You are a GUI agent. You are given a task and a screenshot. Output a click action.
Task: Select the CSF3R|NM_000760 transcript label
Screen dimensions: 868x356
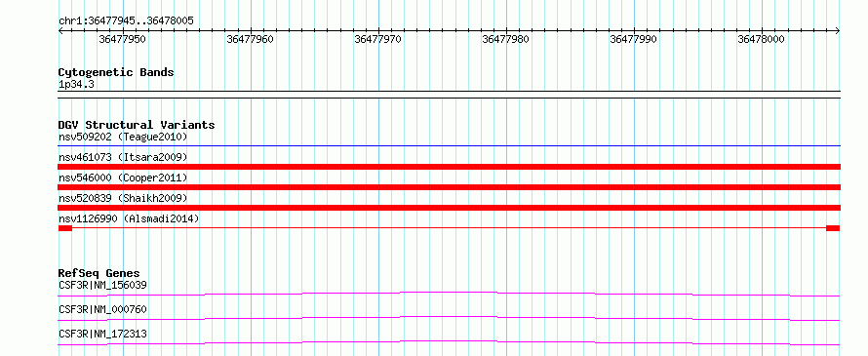click(102, 309)
